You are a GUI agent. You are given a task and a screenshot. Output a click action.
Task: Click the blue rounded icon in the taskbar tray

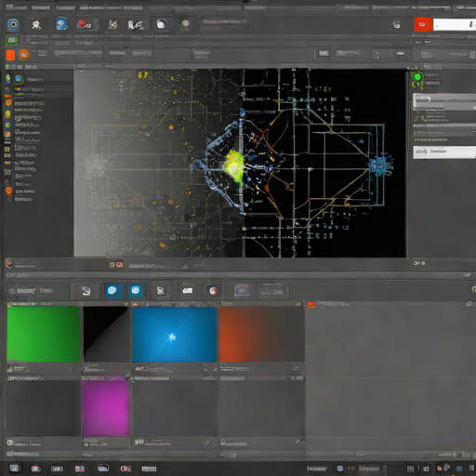tap(340, 469)
